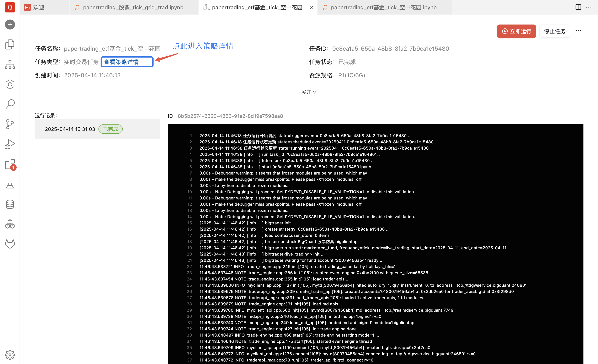Open the search magnifier in sidebar
The width and height of the screenshot is (598, 364).
pos(10,104)
